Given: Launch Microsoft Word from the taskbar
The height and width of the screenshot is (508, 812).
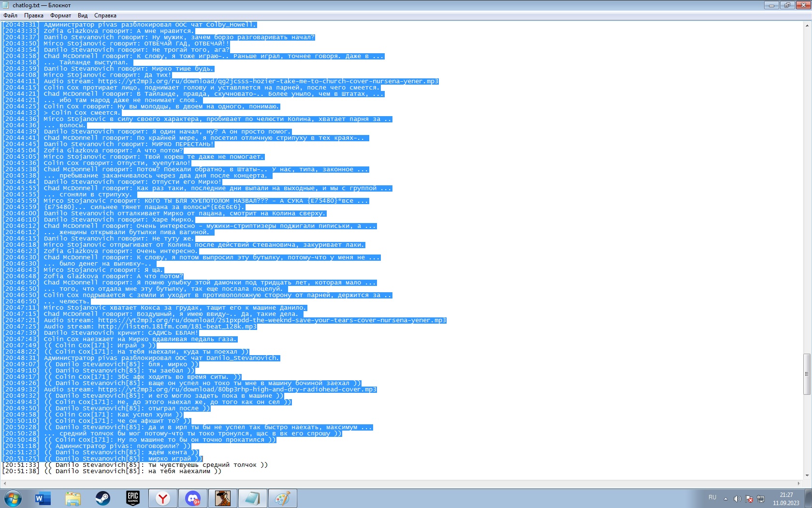Looking at the screenshot, I should point(43,498).
